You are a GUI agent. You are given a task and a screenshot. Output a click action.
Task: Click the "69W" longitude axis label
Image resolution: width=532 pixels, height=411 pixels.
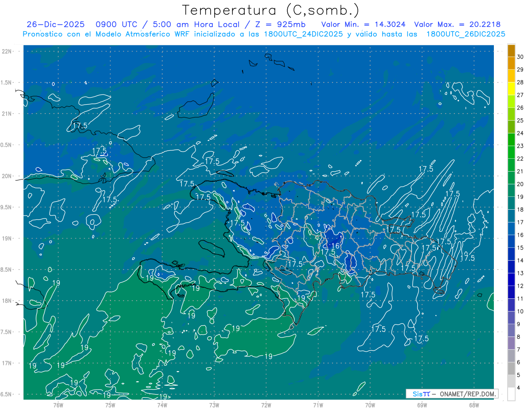[422, 405]
